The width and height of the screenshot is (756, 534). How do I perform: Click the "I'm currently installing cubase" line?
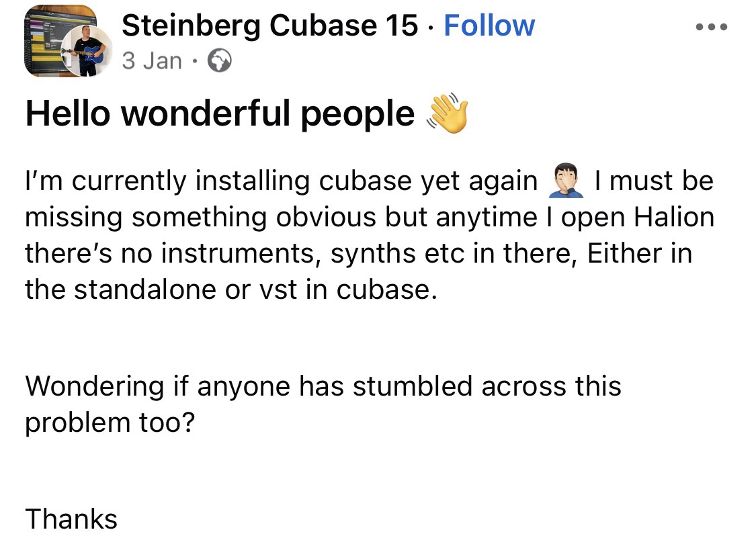282,182
